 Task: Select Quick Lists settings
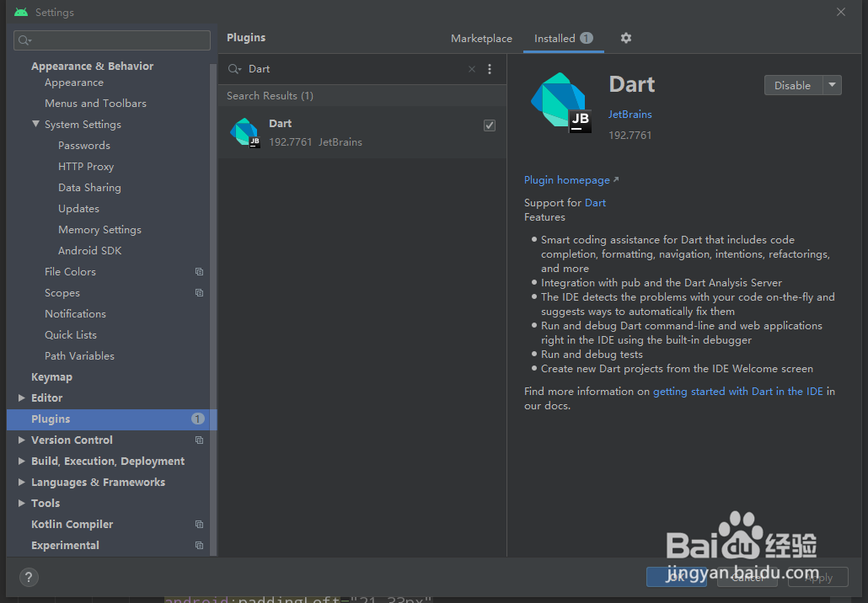71,334
